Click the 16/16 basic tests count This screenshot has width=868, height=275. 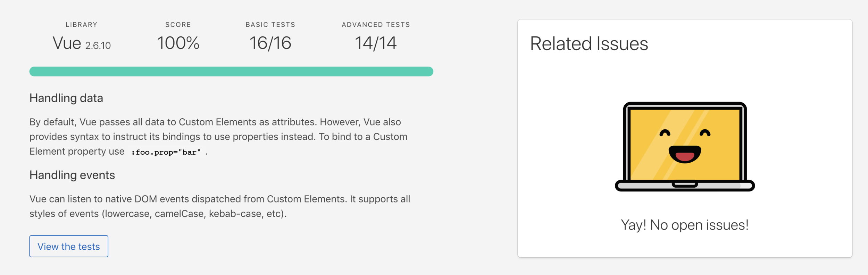270,43
